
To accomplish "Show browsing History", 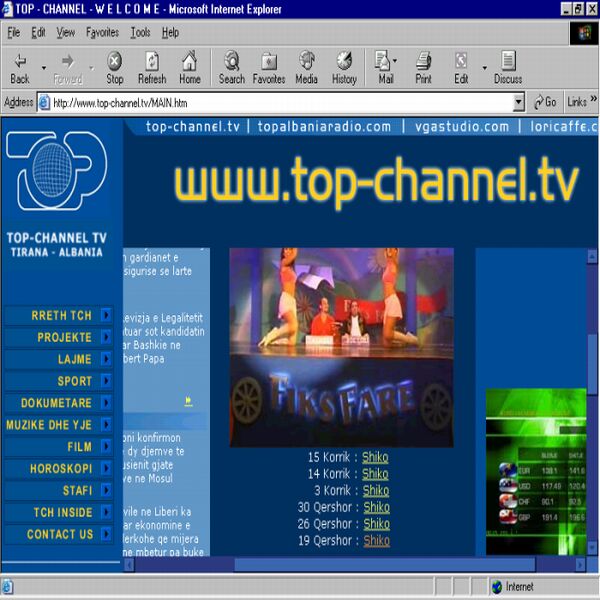I will (344, 68).
